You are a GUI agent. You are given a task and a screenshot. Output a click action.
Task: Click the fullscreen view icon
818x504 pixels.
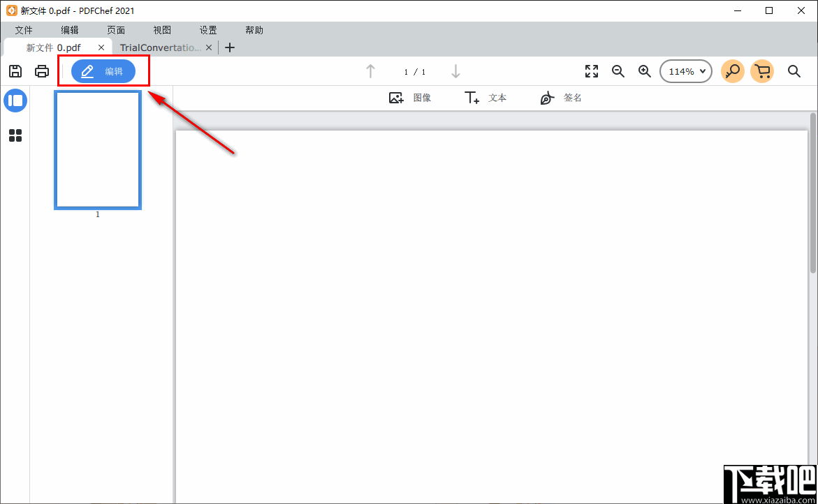click(x=591, y=71)
